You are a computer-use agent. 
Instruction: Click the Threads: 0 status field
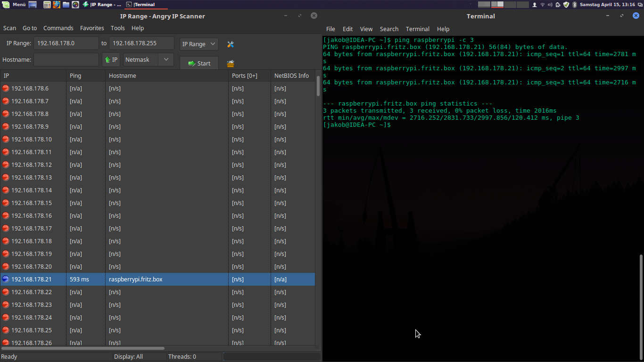point(194,357)
